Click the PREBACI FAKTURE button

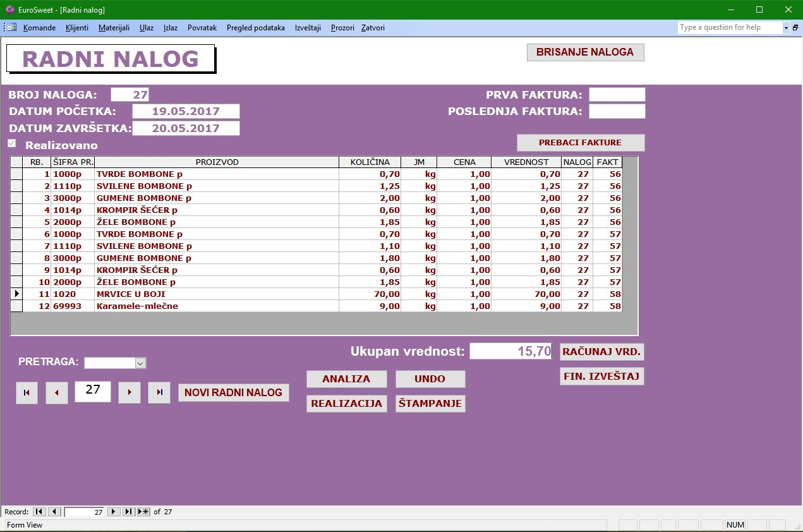[580, 143]
